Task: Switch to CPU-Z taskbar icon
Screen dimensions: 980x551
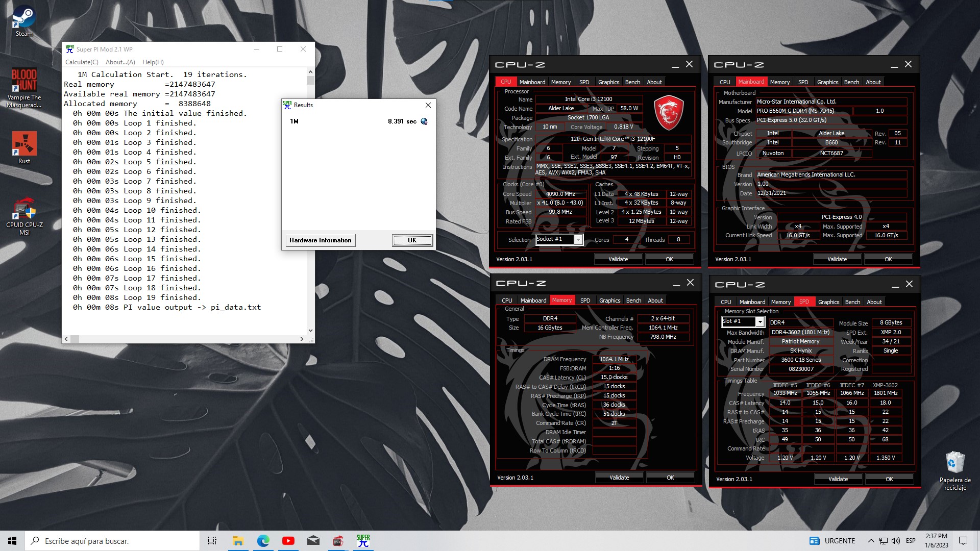Action: coord(338,541)
